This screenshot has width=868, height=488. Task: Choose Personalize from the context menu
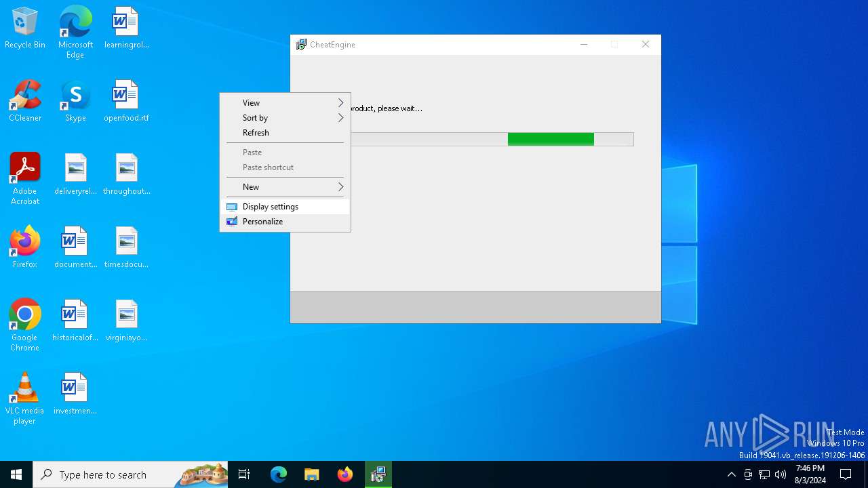285,222
